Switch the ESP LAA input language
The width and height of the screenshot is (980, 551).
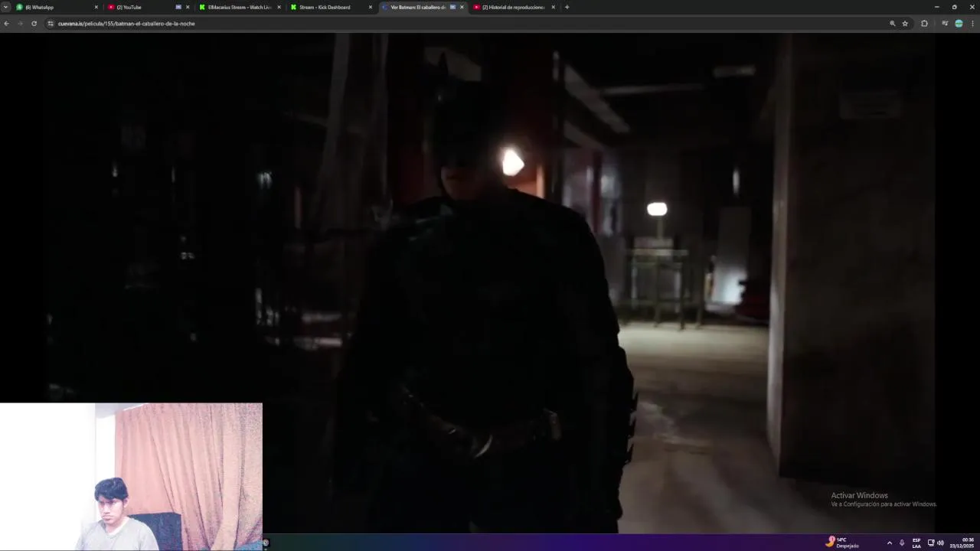click(916, 543)
